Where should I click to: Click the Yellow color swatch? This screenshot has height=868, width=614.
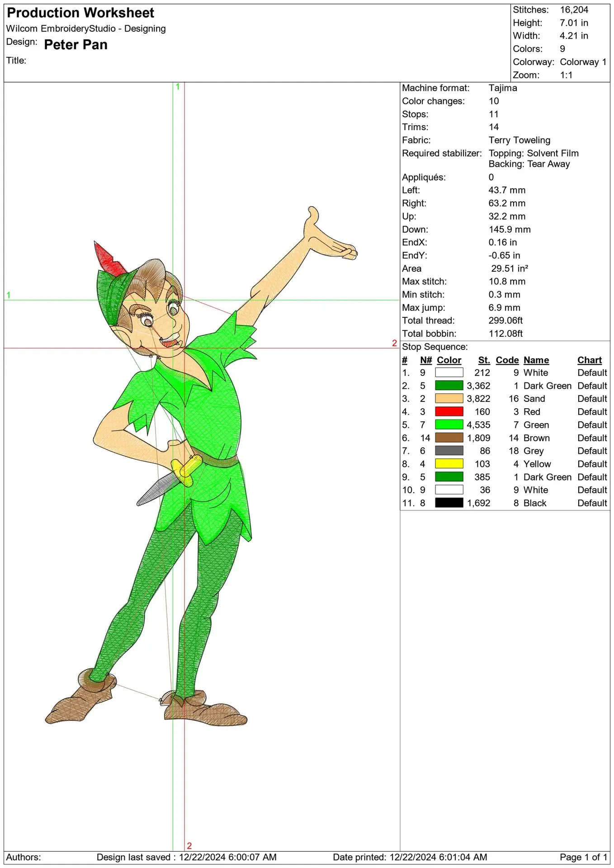click(449, 464)
